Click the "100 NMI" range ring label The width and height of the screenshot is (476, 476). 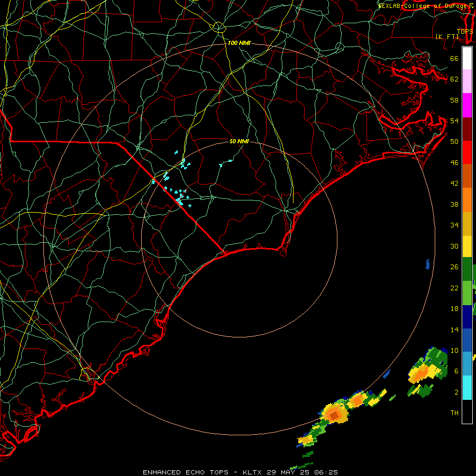(x=239, y=43)
